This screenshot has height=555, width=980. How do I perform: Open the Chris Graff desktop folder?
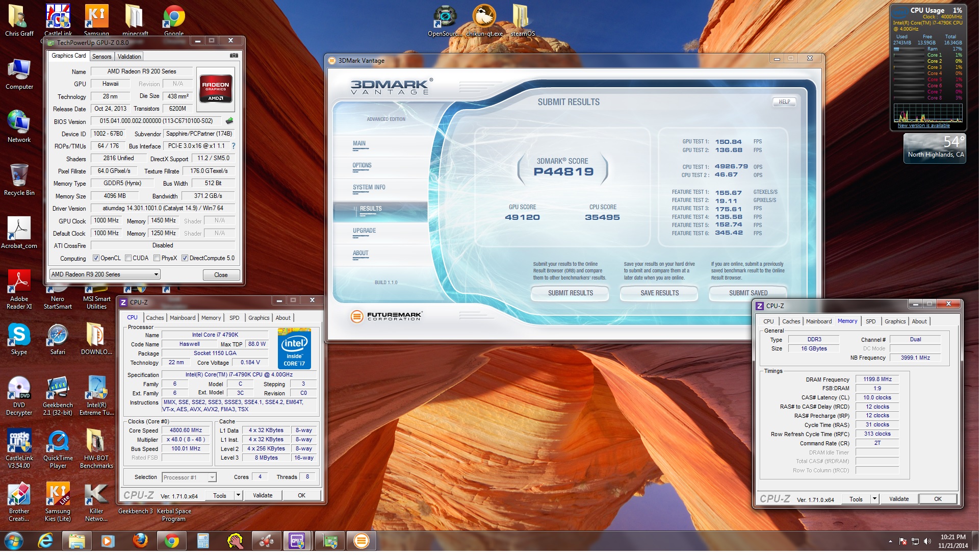pos(19,20)
